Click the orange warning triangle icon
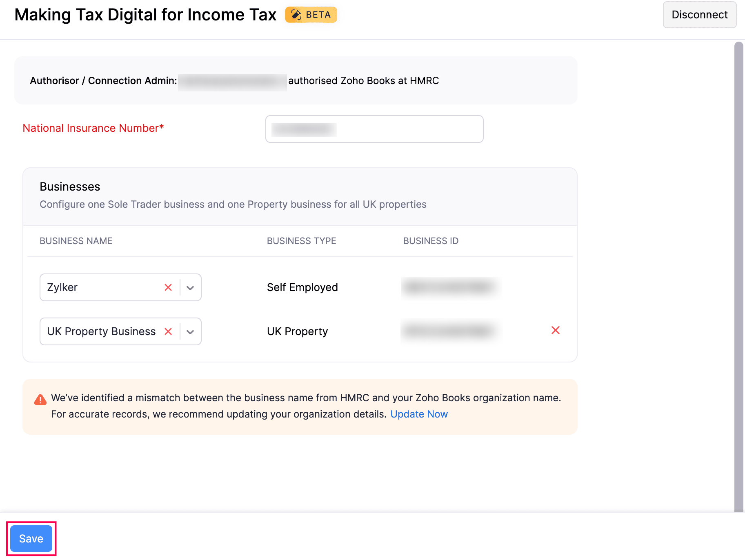This screenshot has height=560, width=745. click(x=40, y=400)
